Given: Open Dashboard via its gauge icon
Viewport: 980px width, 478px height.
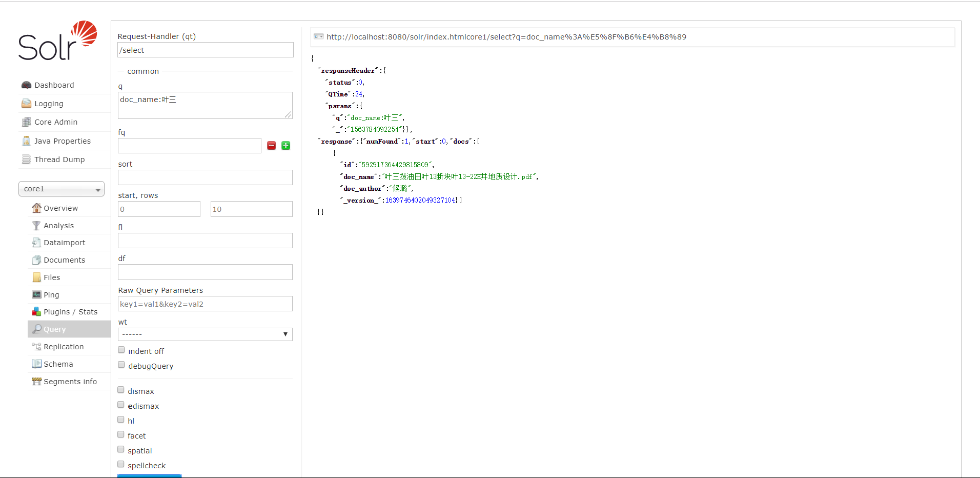Looking at the screenshot, I should tap(27, 85).
